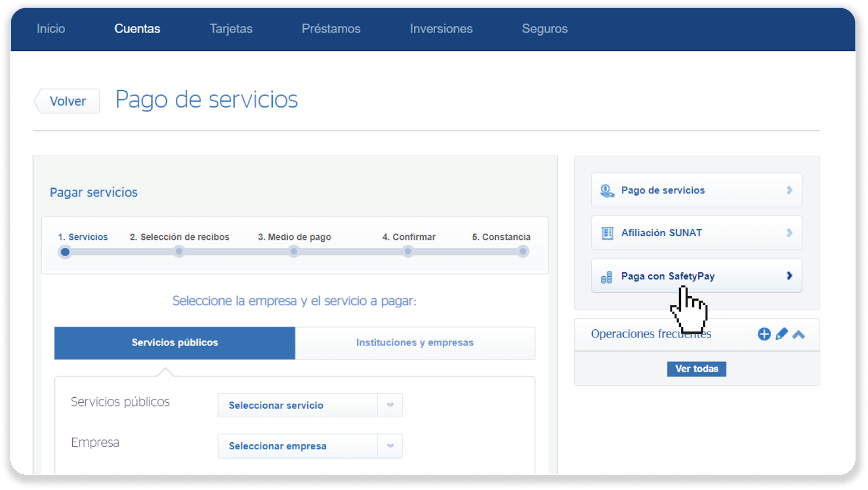The image size is (868, 490).
Task: Click the Afiliación SUNAT building icon
Action: tap(607, 233)
